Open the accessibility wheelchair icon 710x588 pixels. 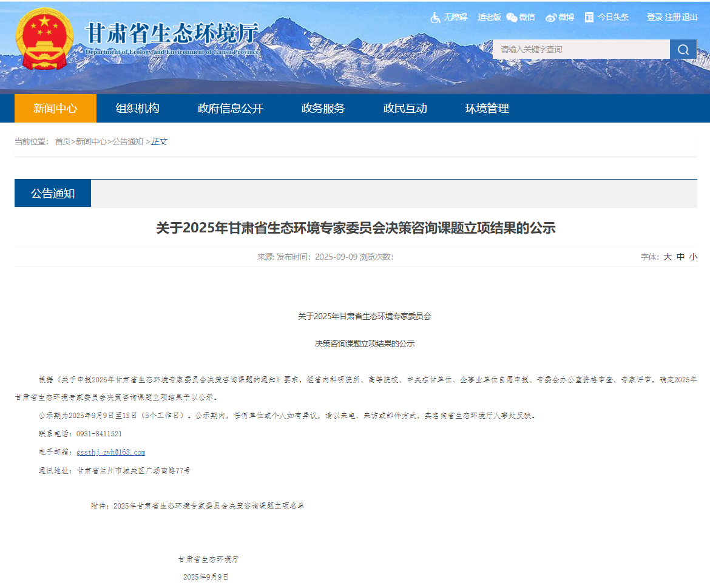point(435,18)
